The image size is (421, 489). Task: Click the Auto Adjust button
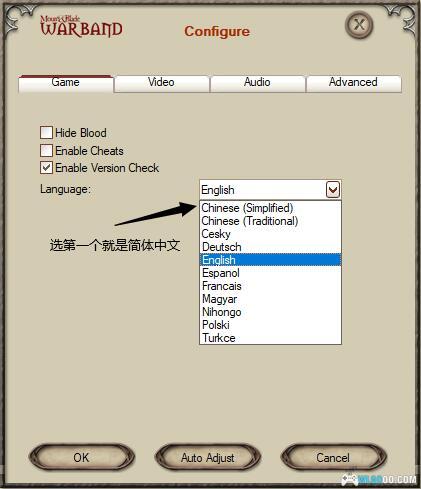pyautogui.click(x=208, y=457)
